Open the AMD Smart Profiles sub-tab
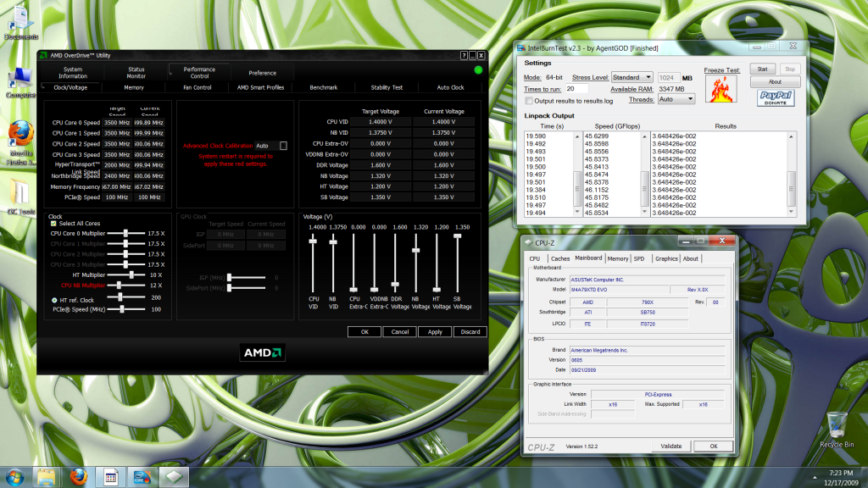868x488 pixels. point(260,87)
